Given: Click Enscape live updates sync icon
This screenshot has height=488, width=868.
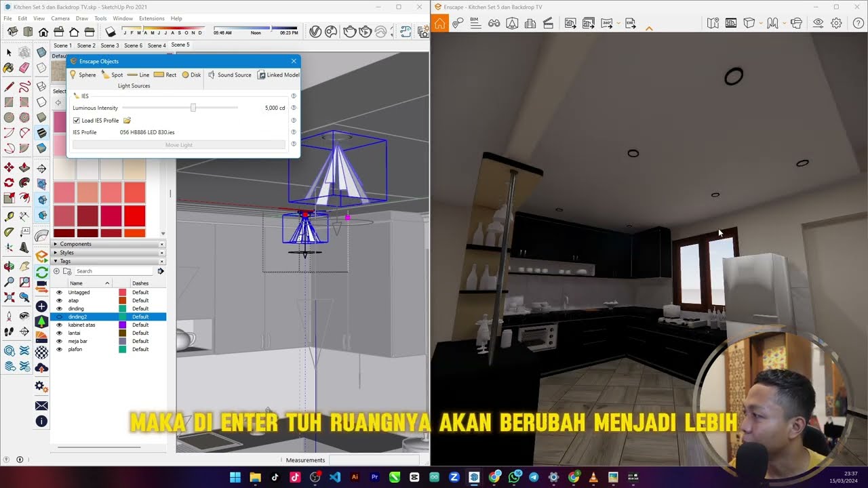Looking at the screenshot, I should coord(41,272).
